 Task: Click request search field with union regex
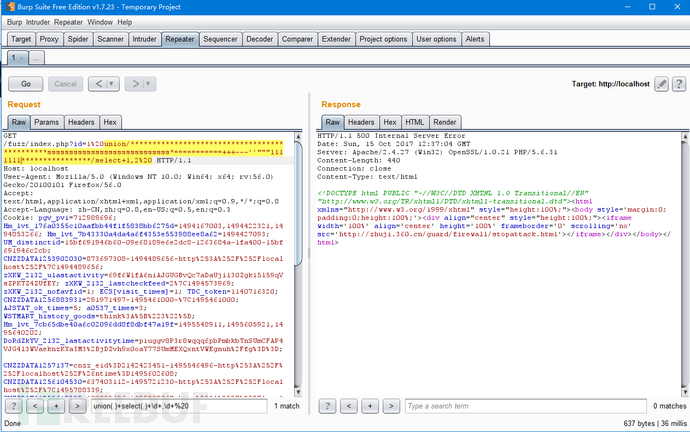179,406
